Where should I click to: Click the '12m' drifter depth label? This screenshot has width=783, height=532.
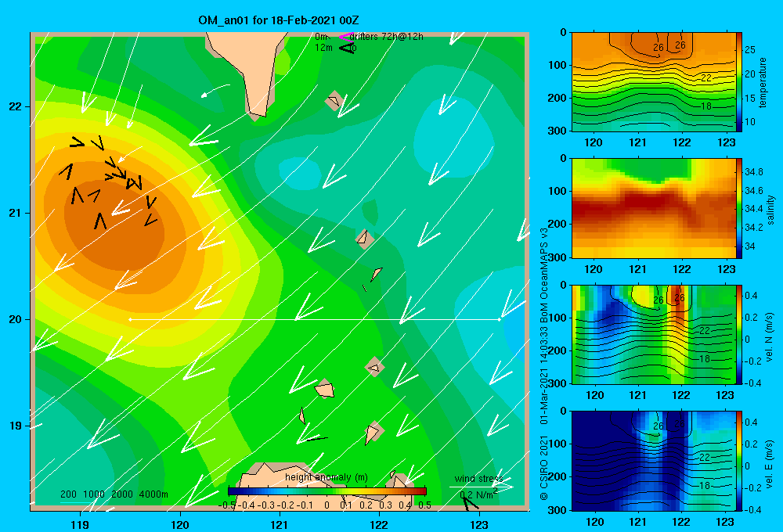point(323,48)
